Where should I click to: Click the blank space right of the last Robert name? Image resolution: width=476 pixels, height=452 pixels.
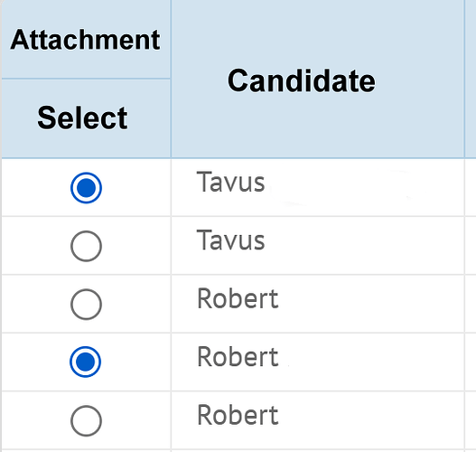(x=370, y=420)
